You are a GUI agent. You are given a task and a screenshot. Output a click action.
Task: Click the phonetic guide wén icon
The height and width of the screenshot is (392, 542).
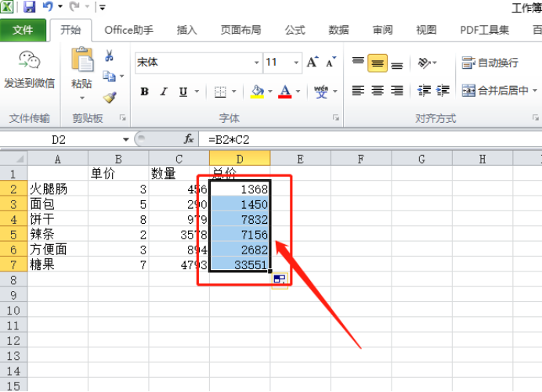coord(321,92)
